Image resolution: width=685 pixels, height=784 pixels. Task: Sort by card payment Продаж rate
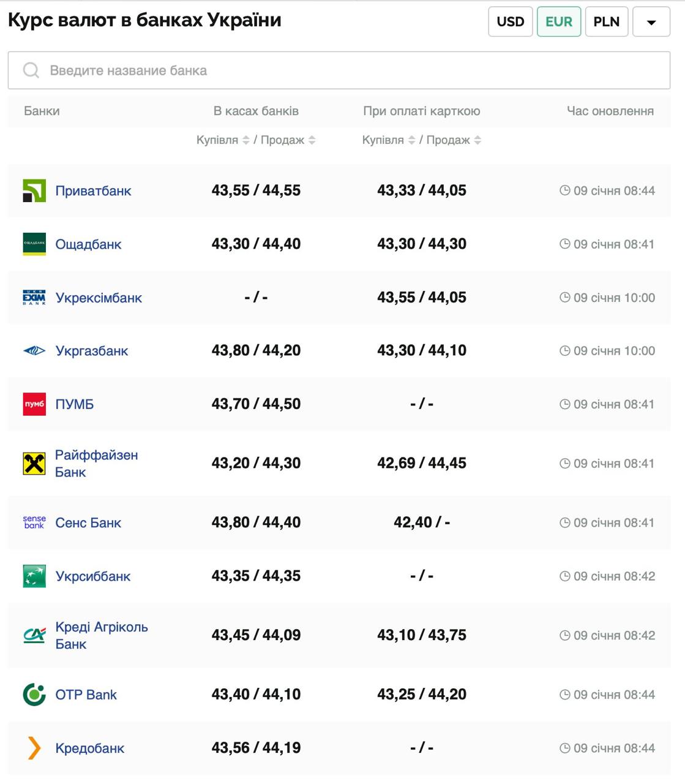(x=477, y=140)
